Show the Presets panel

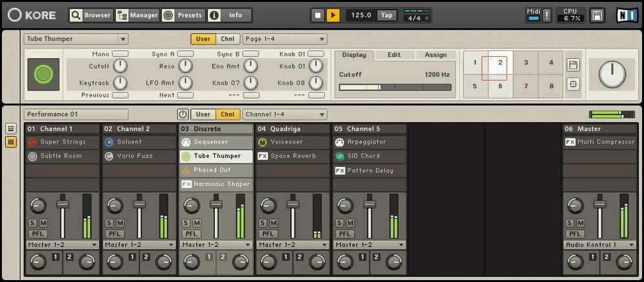coord(183,15)
